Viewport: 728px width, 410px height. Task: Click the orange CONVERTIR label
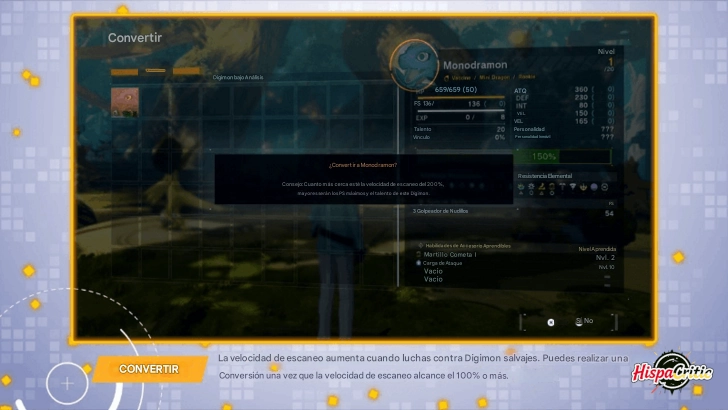tap(148, 369)
